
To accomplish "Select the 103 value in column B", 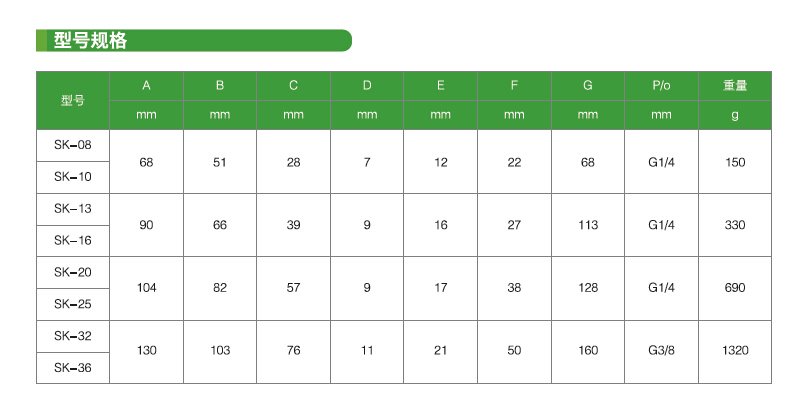I will point(220,352).
